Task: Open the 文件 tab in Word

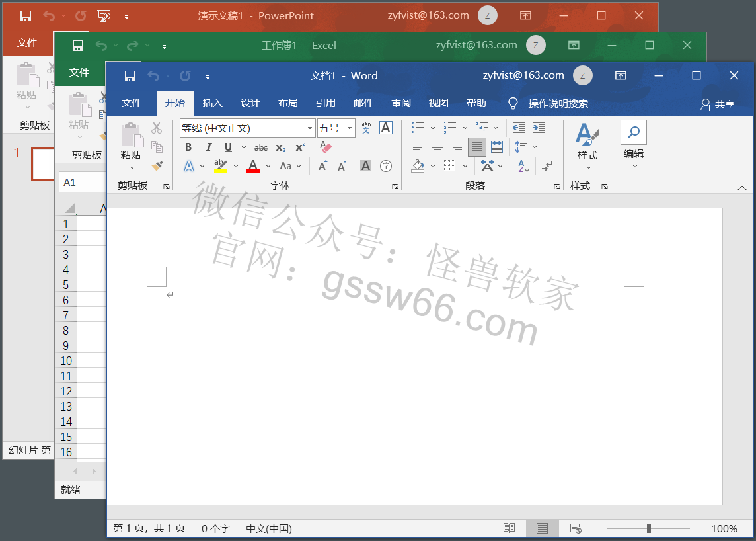Action: pyautogui.click(x=131, y=103)
